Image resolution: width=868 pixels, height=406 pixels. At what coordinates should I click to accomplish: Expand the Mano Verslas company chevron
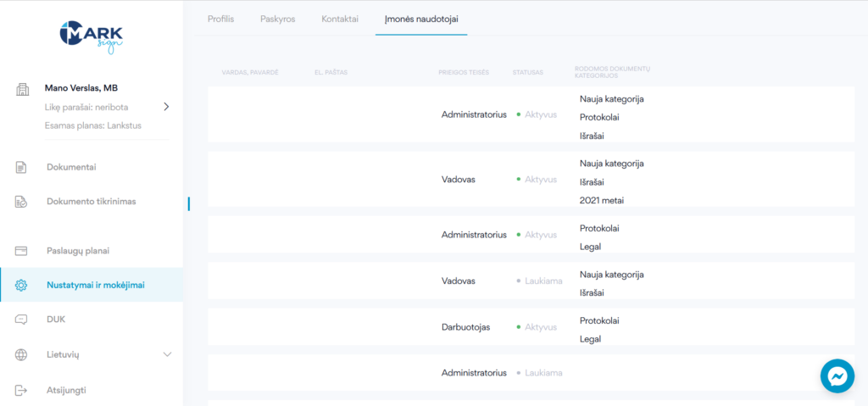point(166,107)
